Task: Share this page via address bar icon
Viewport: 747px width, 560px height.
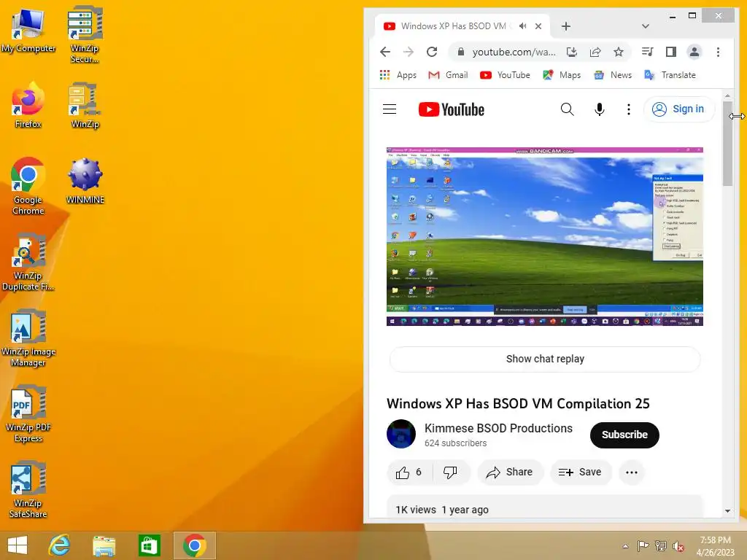Action: [595, 52]
